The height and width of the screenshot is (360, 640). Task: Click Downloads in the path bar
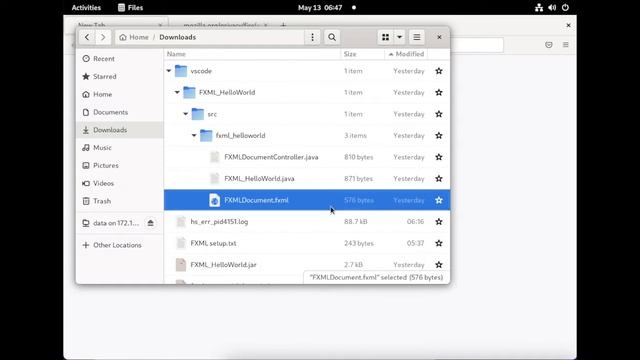pyautogui.click(x=178, y=37)
